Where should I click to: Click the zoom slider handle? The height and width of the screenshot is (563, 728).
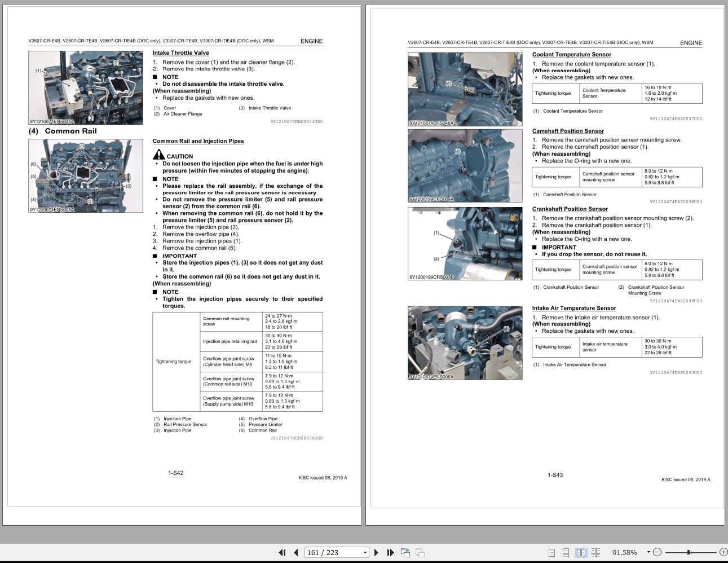(x=689, y=552)
